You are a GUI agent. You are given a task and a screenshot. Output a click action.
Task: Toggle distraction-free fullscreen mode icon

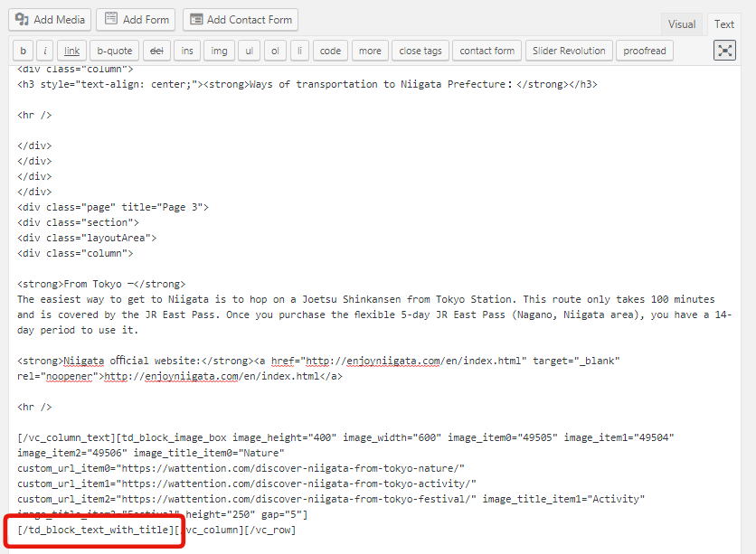724,50
